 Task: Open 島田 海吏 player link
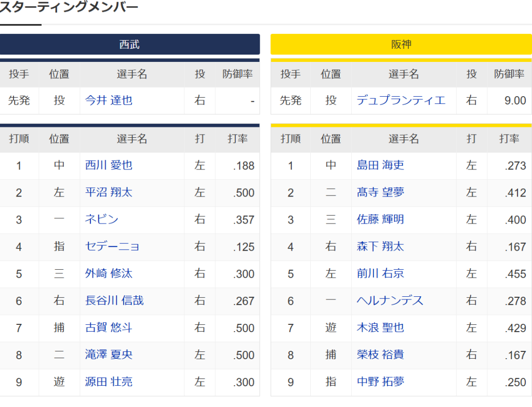pyautogui.click(x=380, y=165)
